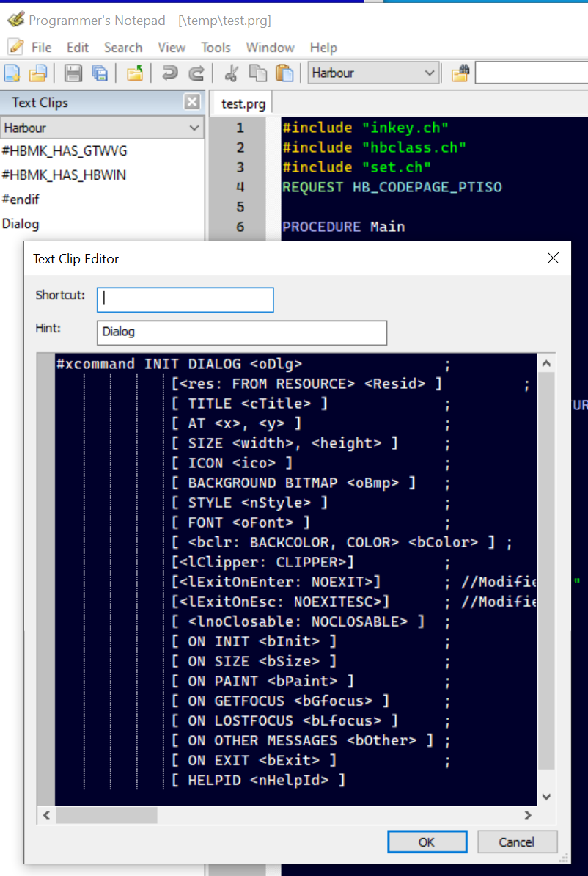Click the Find binoculars icon
588x876 pixels.
point(460,73)
